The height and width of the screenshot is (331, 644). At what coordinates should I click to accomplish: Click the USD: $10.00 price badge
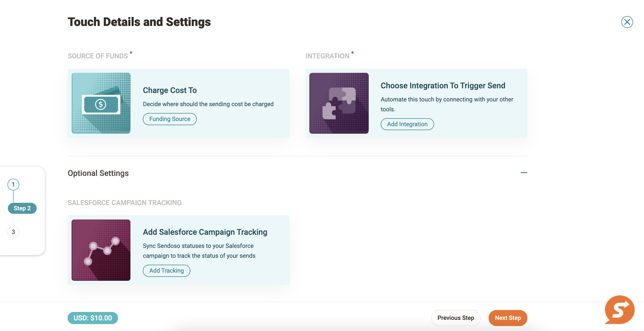[x=93, y=318]
